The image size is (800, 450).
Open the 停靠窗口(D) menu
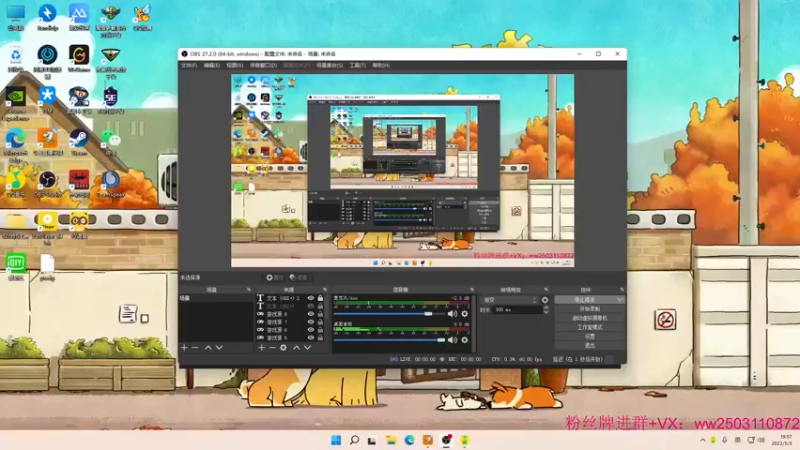(x=263, y=65)
